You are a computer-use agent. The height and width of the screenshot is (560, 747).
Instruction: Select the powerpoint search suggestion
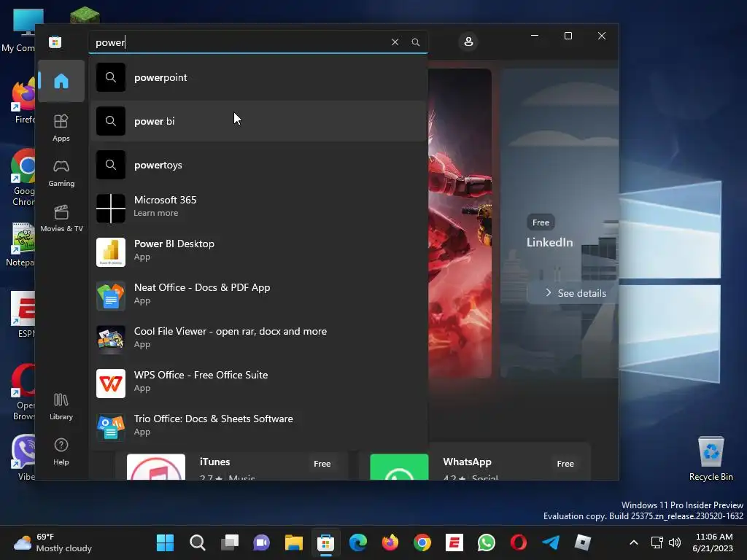click(258, 77)
